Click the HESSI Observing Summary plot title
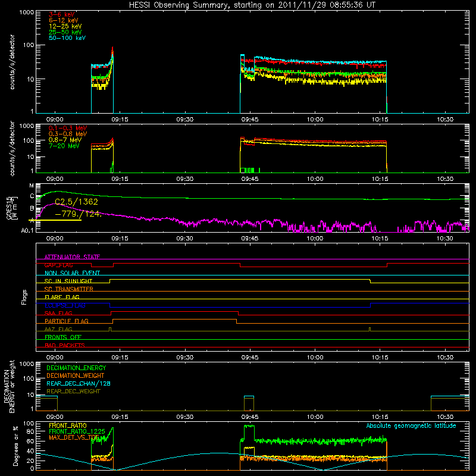 pyautogui.click(x=252, y=5)
